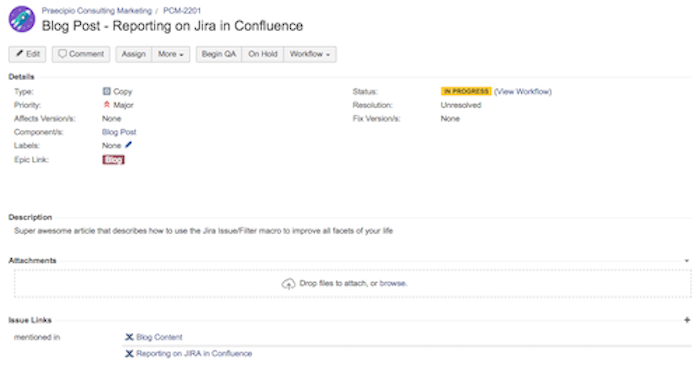Open the More dropdown menu

(x=171, y=54)
